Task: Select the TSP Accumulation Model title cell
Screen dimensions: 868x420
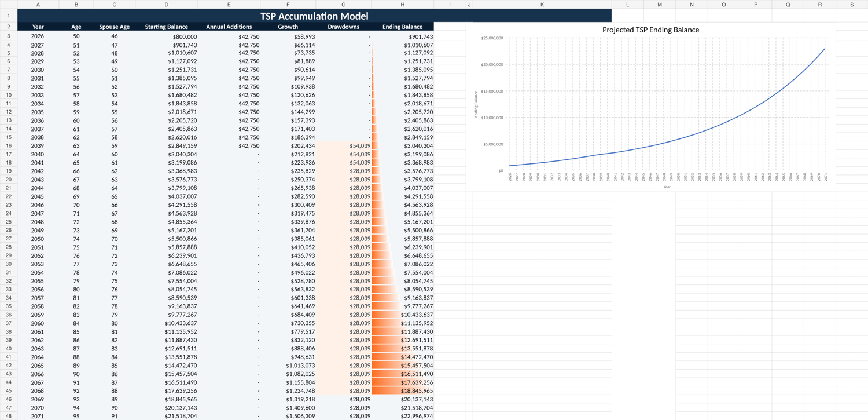Action: tap(314, 16)
